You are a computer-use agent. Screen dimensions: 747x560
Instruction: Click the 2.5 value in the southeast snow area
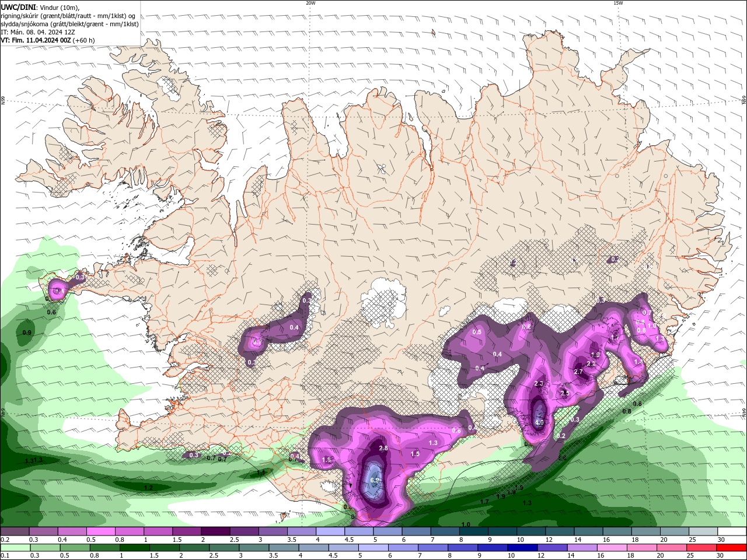(565, 393)
